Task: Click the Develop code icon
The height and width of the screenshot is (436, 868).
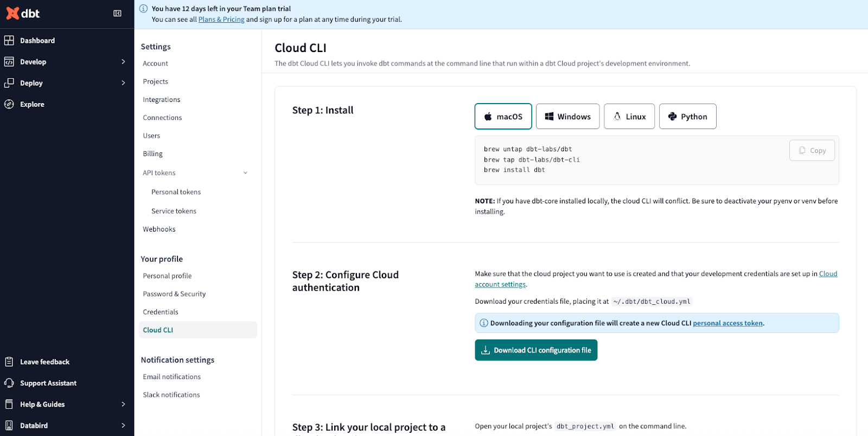Action: (9, 62)
